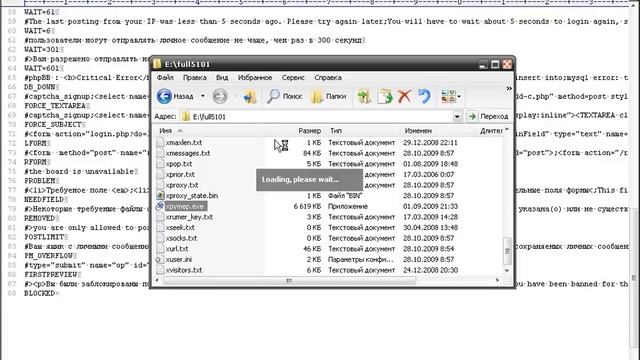The height and width of the screenshot is (360, 640).
Task: Open the Справка menu
Action: (328, 77)
